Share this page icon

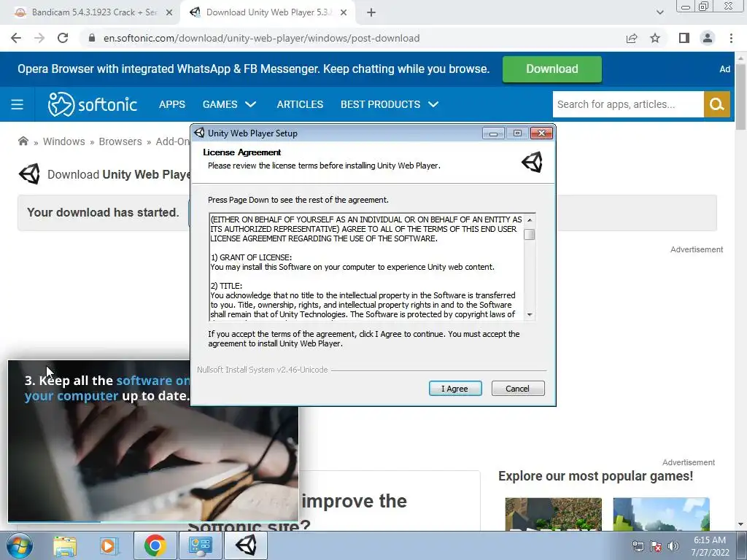pos(632,38)
